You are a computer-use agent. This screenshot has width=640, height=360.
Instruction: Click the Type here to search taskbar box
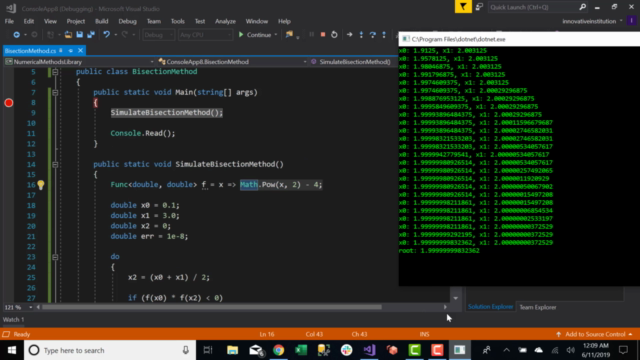(110, 350)
